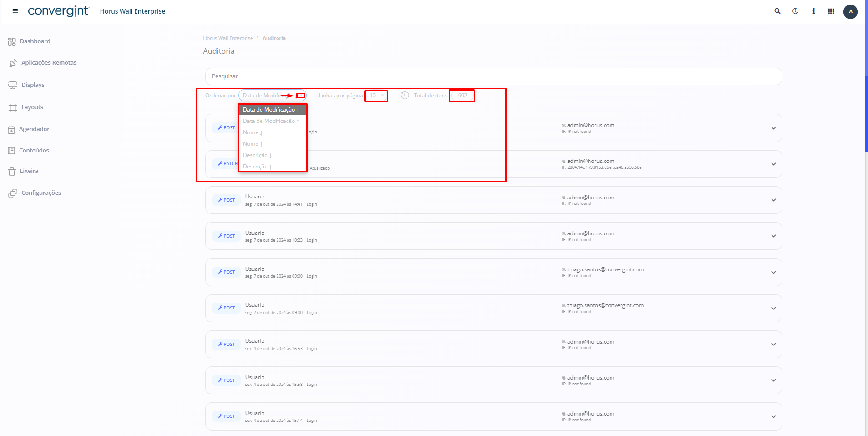Click the Lixeira trash icon
Image resolution: width=868 pixels, height=436 pixels.
(x=12, y=172)
